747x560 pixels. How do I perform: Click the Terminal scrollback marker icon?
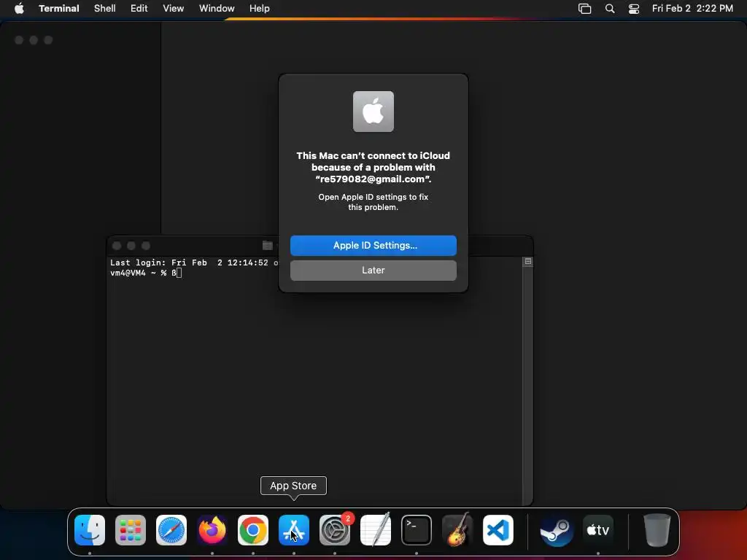pos(528,262)
